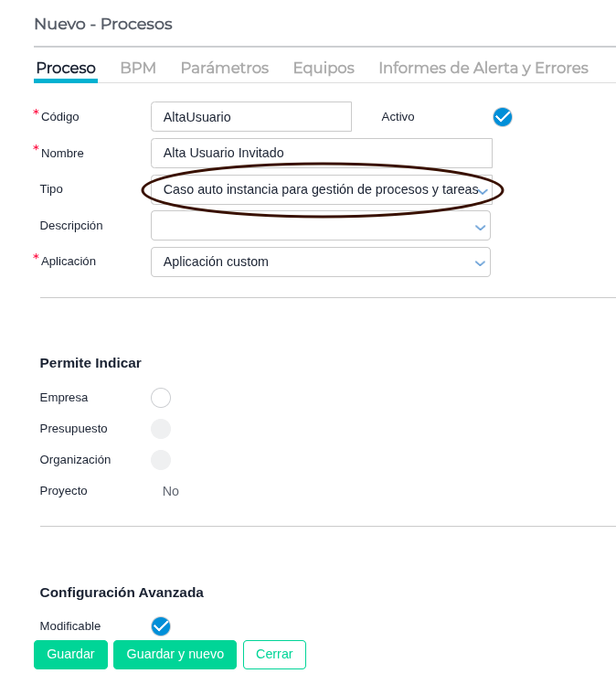Click the Código input field

pyautogui.click(x=250, y=117)
